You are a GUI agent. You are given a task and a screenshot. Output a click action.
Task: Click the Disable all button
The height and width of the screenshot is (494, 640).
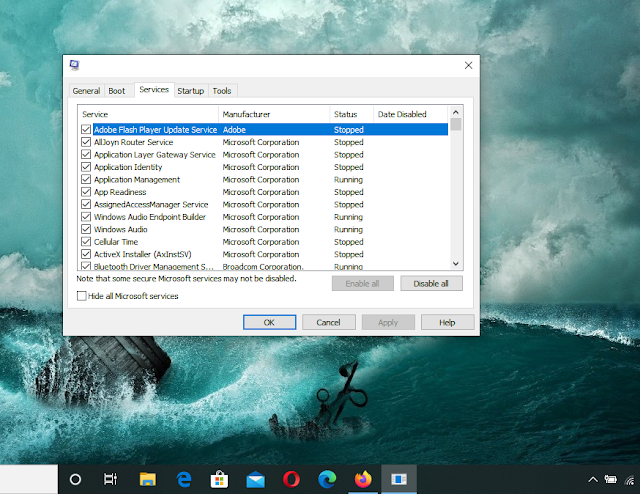click(x=431, y=283)
